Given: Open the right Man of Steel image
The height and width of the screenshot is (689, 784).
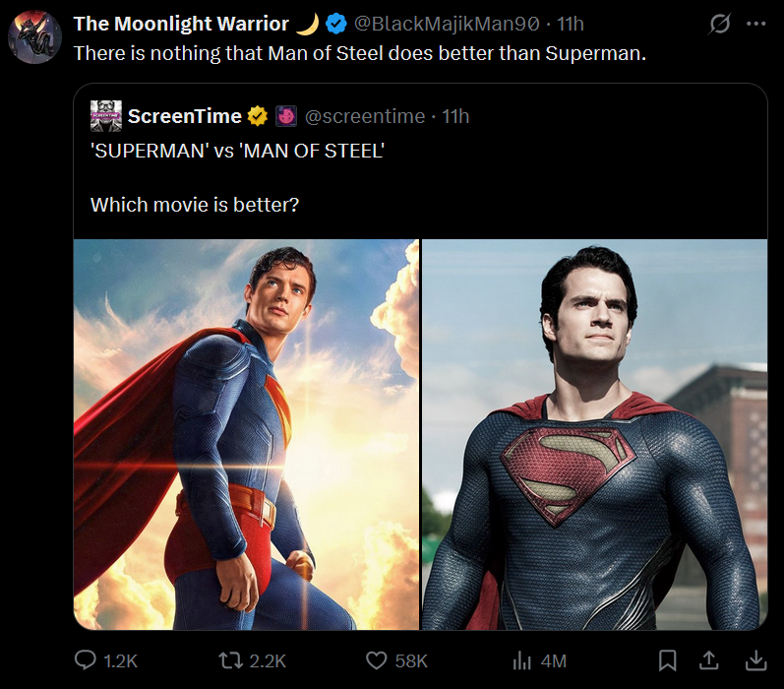Looking at the screenshot, I should click(594, 434).
